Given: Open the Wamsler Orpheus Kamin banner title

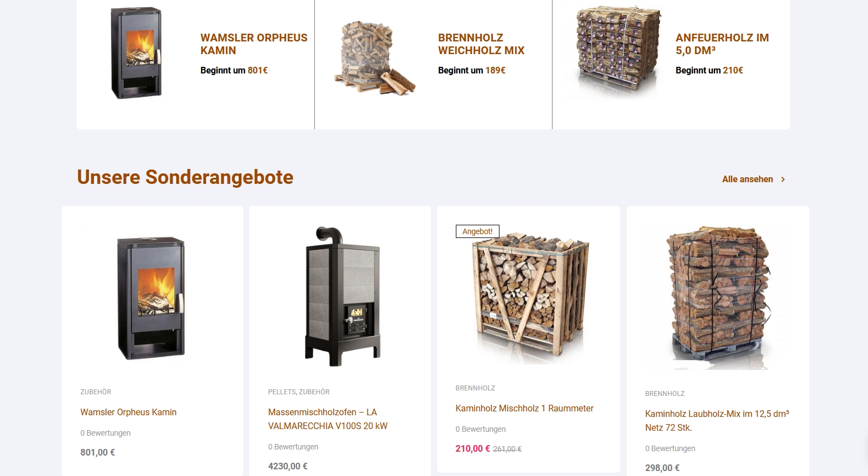Looking at the screenshot, I should [x=254, y=44].
